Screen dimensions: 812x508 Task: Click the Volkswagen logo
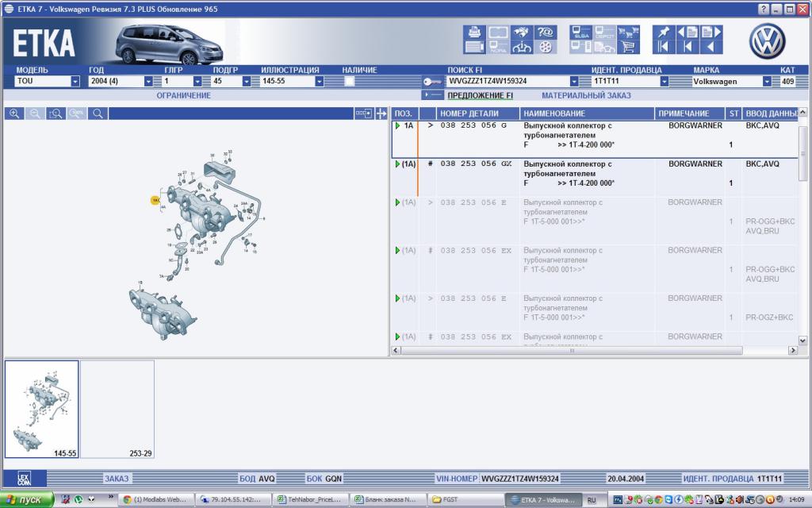[x=767, y=41]
